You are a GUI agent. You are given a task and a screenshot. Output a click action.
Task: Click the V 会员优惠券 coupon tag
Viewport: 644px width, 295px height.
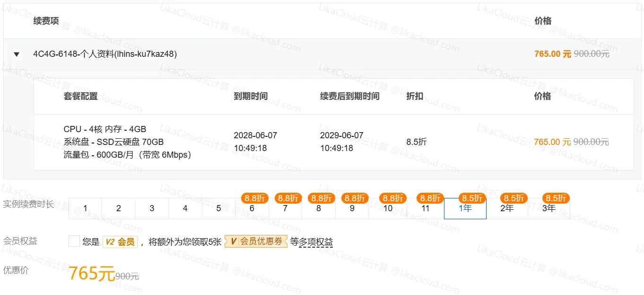click(256, 241)
